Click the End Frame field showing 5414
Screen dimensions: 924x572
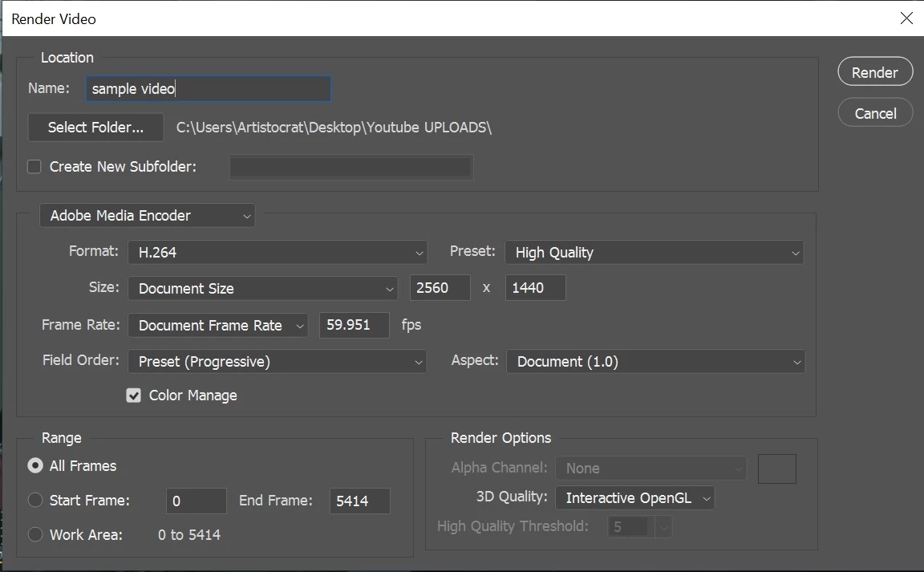[x=359, y=501]
